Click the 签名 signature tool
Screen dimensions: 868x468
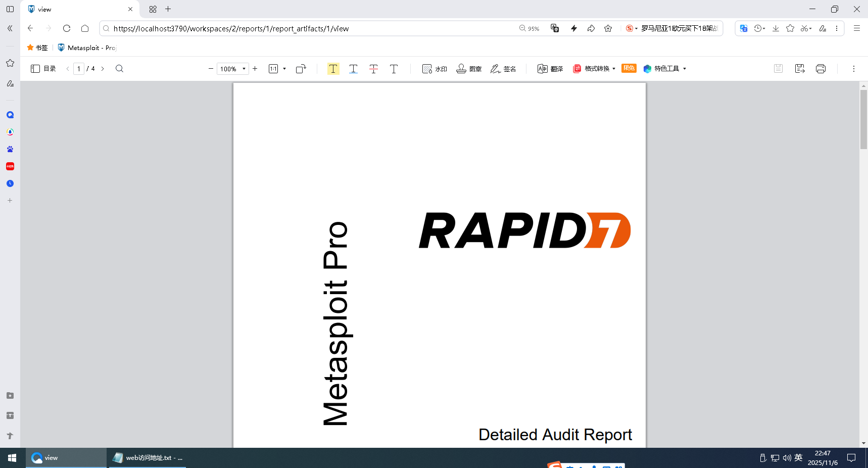tap(503, 69)
